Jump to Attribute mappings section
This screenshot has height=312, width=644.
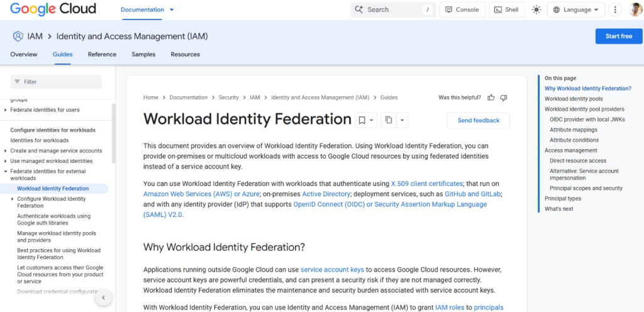pos(574,130)
